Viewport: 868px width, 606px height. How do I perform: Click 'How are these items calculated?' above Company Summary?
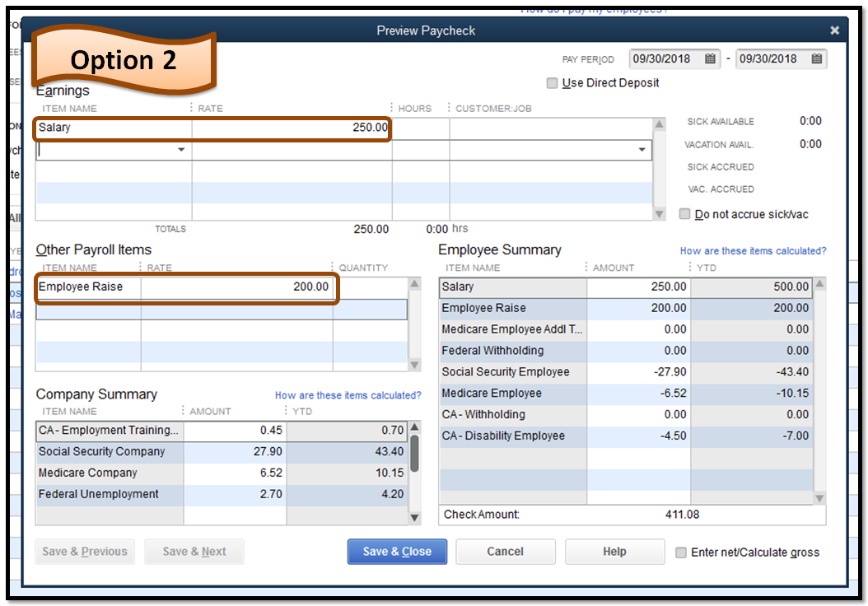click(348, 394)
